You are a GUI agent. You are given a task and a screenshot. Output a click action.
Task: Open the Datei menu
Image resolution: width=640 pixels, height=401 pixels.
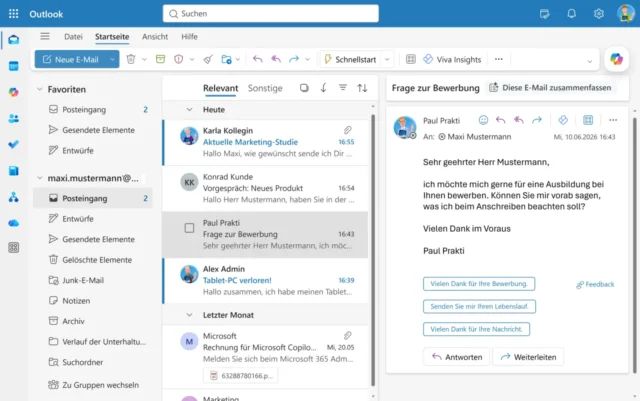click(73, 37)
